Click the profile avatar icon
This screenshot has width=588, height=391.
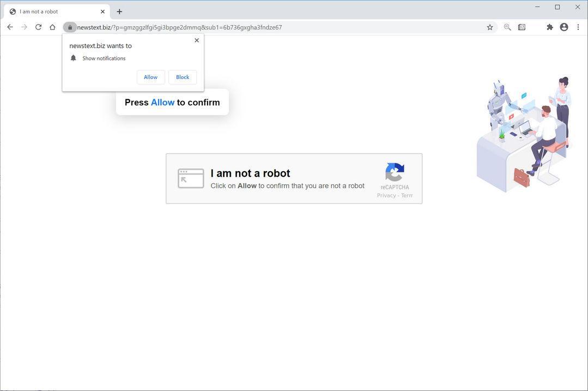[564, 27]
